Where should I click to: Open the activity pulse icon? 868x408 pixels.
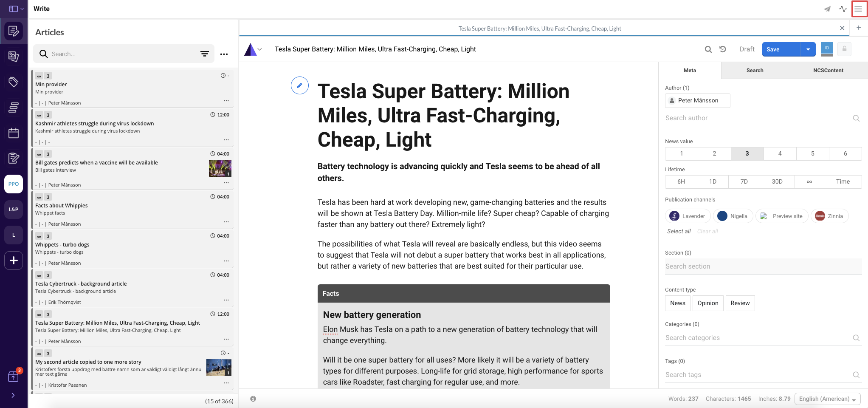843,9
